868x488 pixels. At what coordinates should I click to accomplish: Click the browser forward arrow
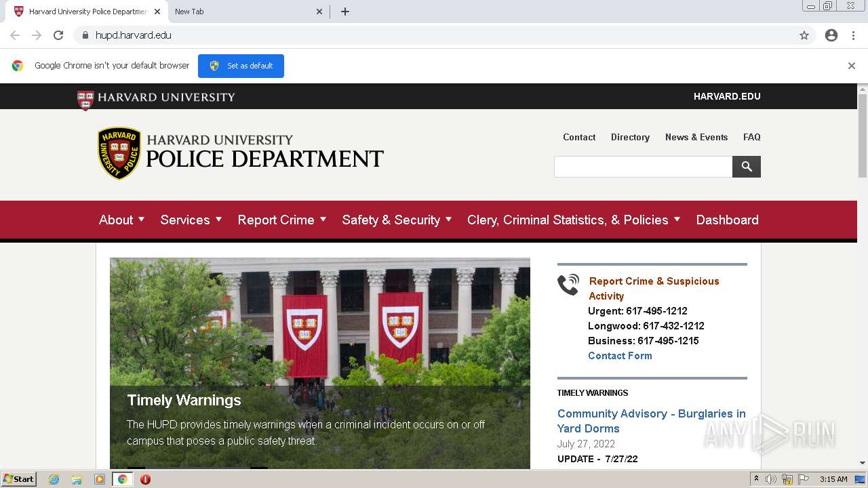coord(37,35)
